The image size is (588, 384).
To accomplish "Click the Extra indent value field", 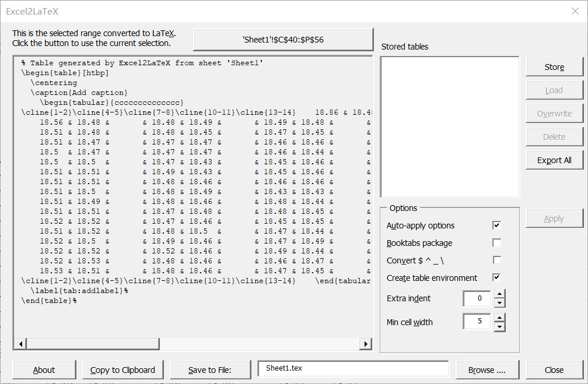I will pos(477,298).
